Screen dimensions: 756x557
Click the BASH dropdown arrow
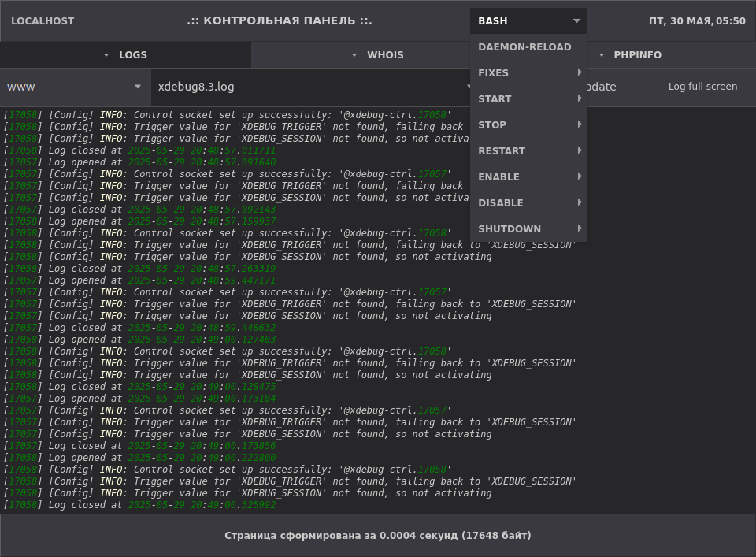(576, 20)
